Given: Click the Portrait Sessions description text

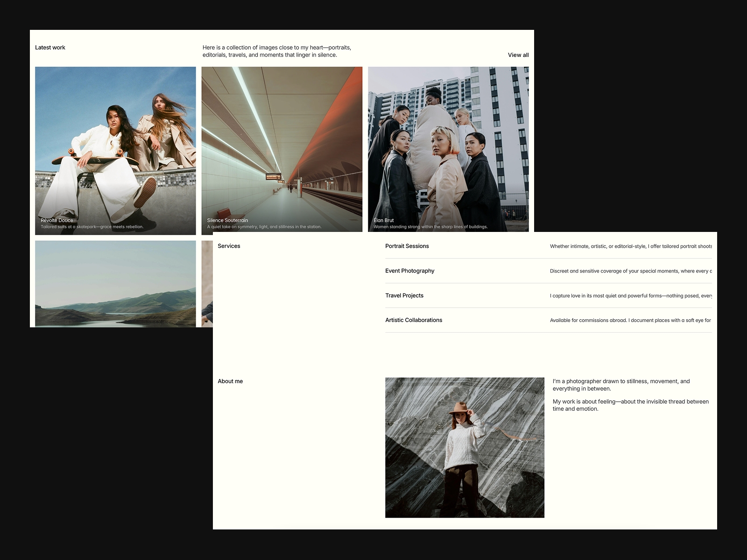Looking at the screenshot, I should tap(630, 246).
